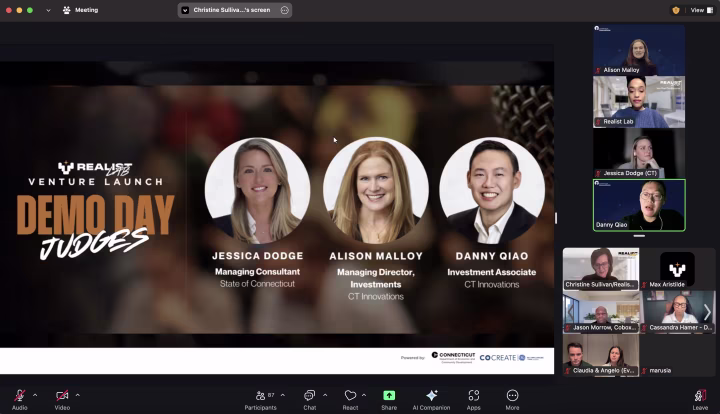Viewport: 720px width, 414px height.
Task: Expand the arrow next to Participants
Action: [x=283, y=395]
